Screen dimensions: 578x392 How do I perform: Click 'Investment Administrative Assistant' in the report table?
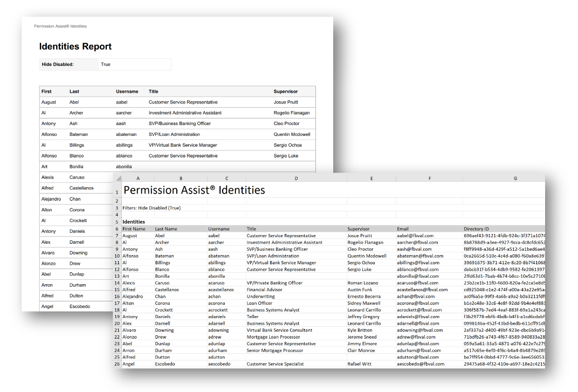[x=185, y=113]
